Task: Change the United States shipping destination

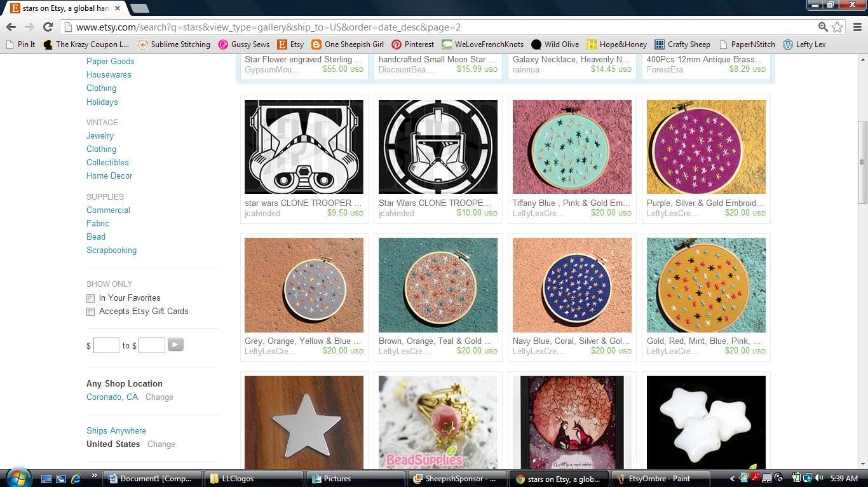Action: [x=161, y=444]
